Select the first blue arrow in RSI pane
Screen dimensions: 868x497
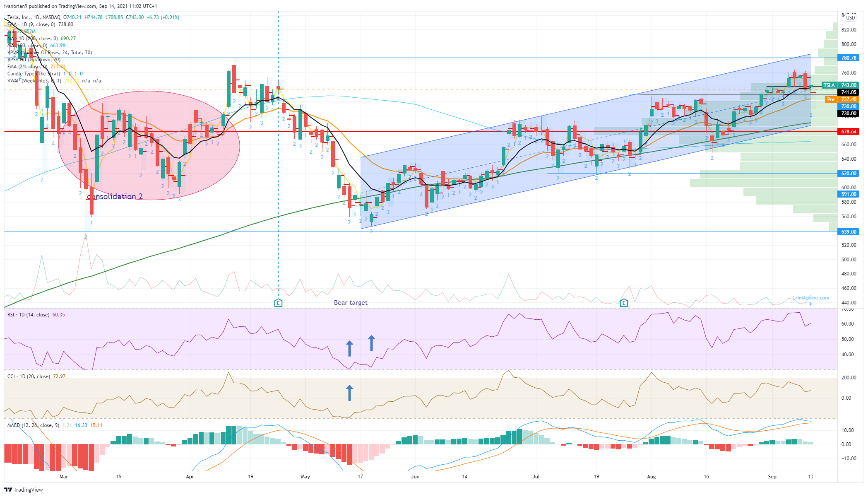[x=349, y=348]
